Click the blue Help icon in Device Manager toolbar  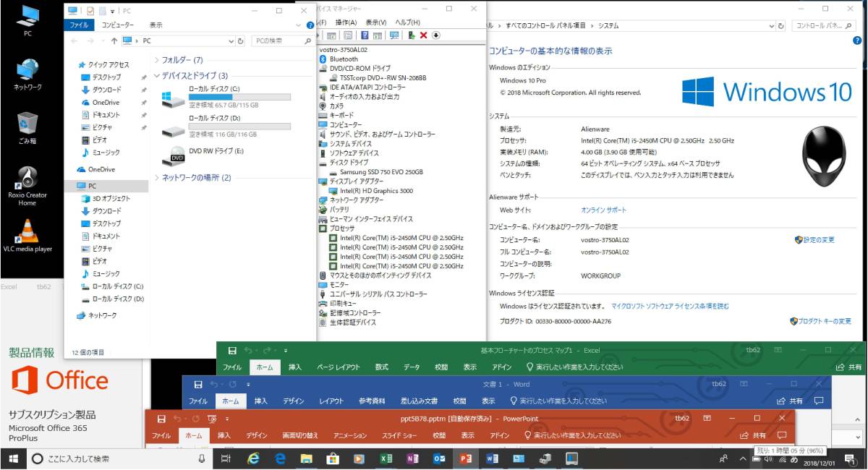(365, 35)
